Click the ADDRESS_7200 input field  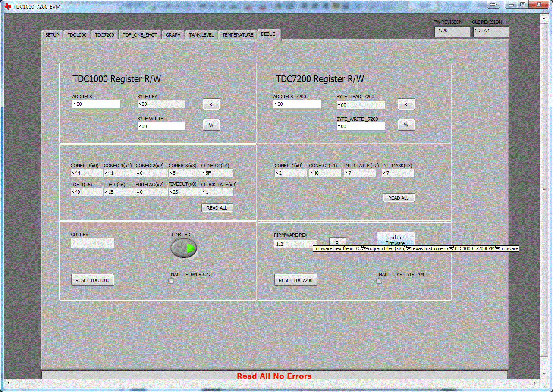point(297,104)
